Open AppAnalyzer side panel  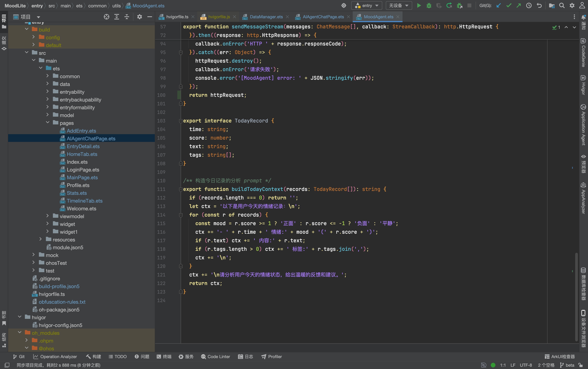(583, 198)
